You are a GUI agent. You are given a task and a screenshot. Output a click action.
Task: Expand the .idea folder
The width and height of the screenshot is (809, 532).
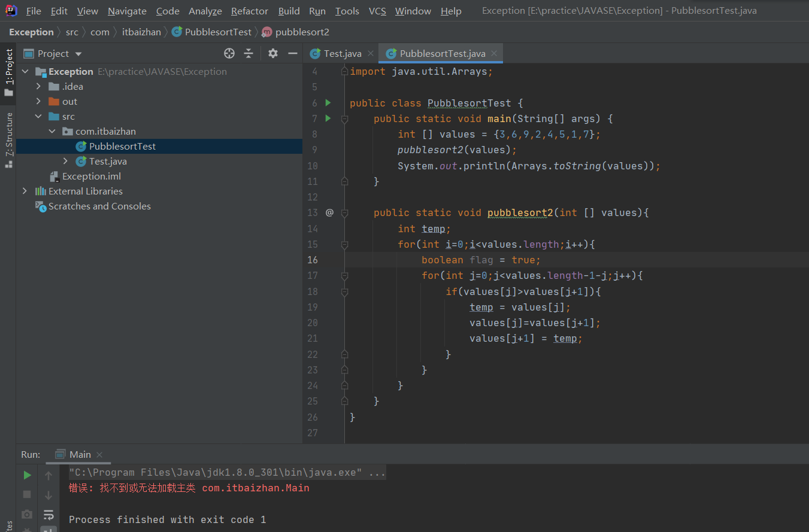[x=38, y=86]
